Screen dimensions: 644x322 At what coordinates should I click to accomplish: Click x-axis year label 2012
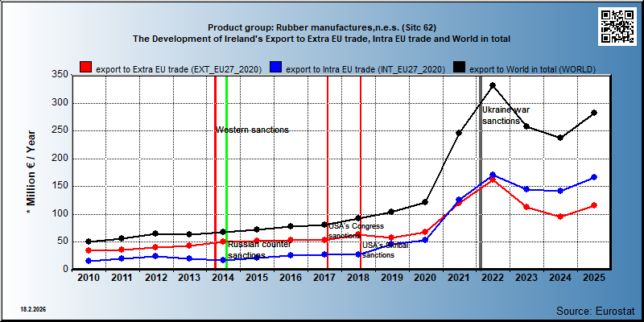click(x=155, y=278)
